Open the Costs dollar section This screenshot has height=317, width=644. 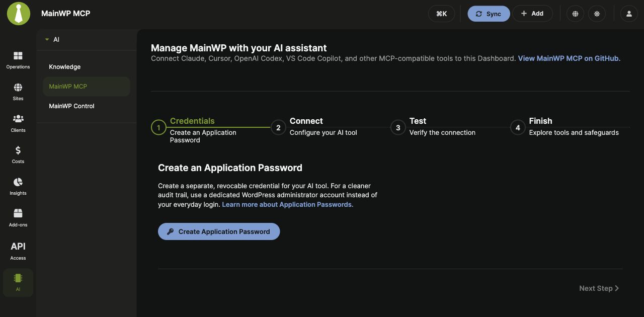pyautogui.click(x=18, y=155)
